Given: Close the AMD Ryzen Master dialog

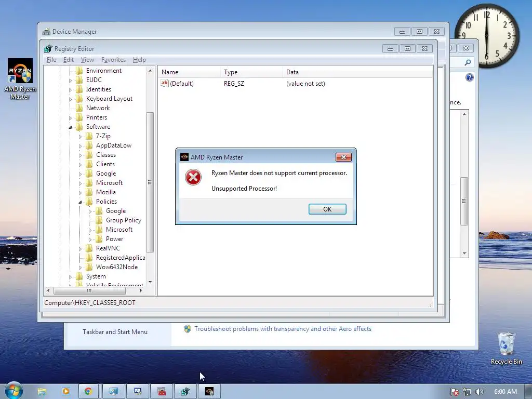Looking at the screenshot, I should [x=343, y=157].
